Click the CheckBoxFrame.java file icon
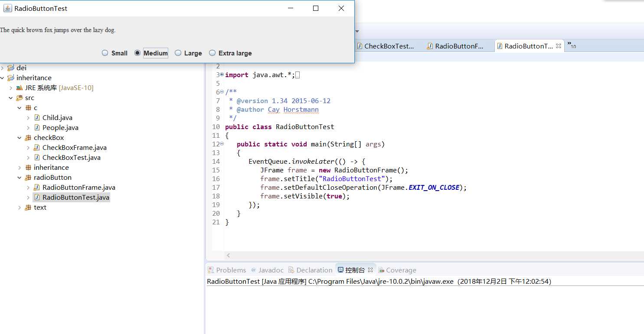Image resolution: width=644 pixels, height=334 pixels. [x=37, y=147]
